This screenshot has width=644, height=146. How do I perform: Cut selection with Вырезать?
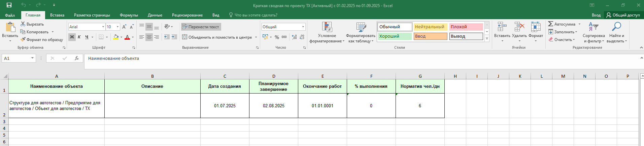click(32, 24)
